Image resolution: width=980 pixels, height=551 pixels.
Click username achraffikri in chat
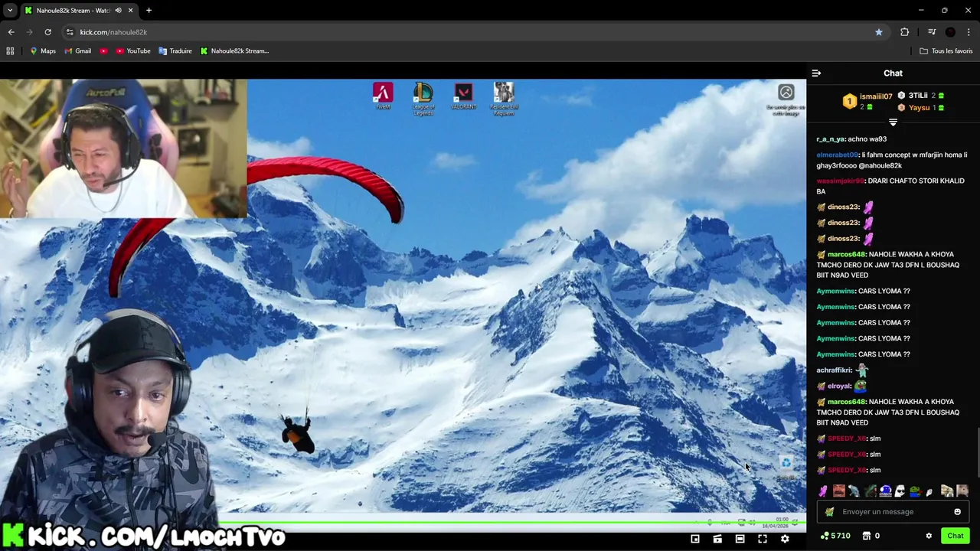click(834, 370)
